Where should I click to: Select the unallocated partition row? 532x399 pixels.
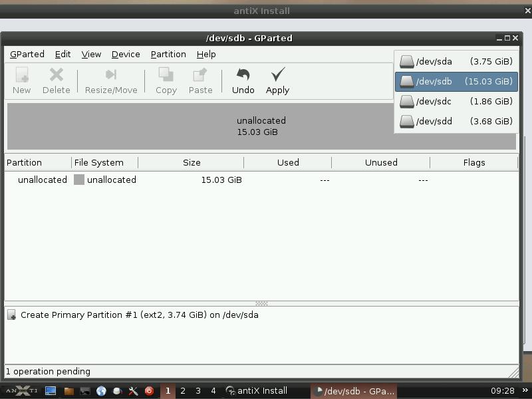[x=261, y=180]
